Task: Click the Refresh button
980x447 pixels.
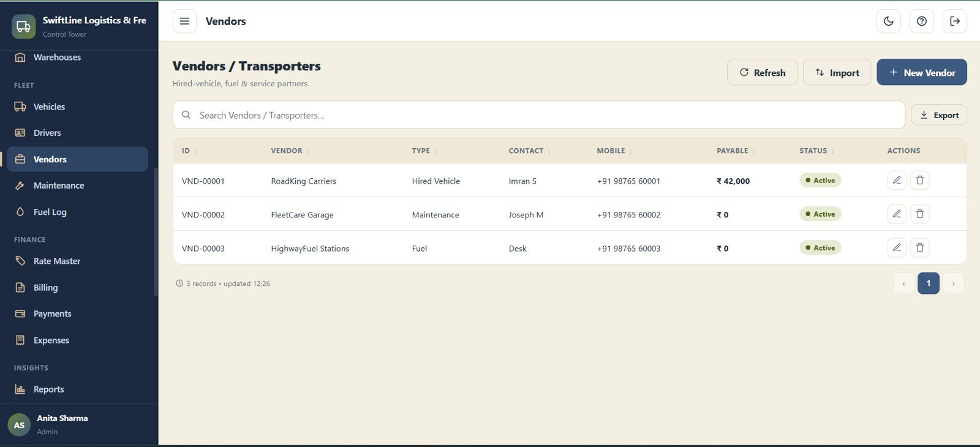Action: coord(762,72)
